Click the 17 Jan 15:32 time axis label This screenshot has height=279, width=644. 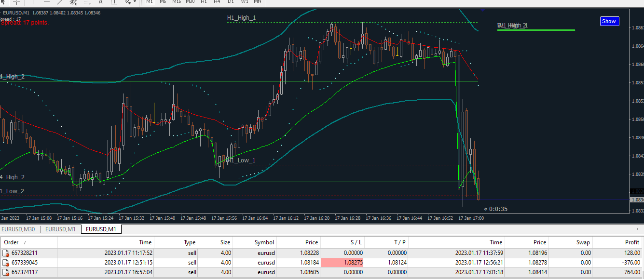pos(131,218)
